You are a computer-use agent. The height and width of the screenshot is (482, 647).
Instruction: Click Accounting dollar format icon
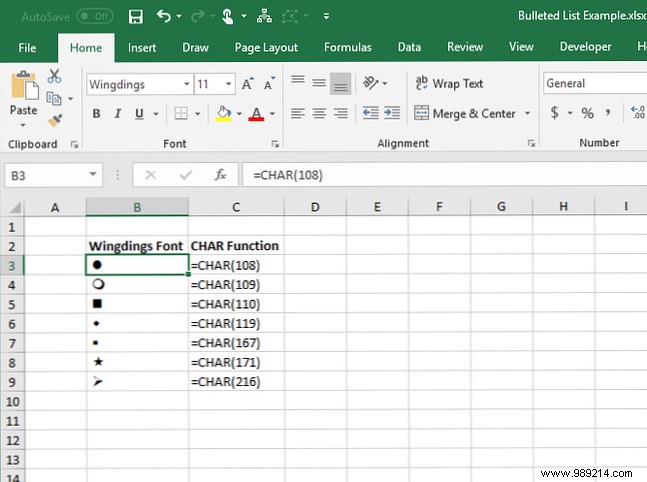click(555, 112)
